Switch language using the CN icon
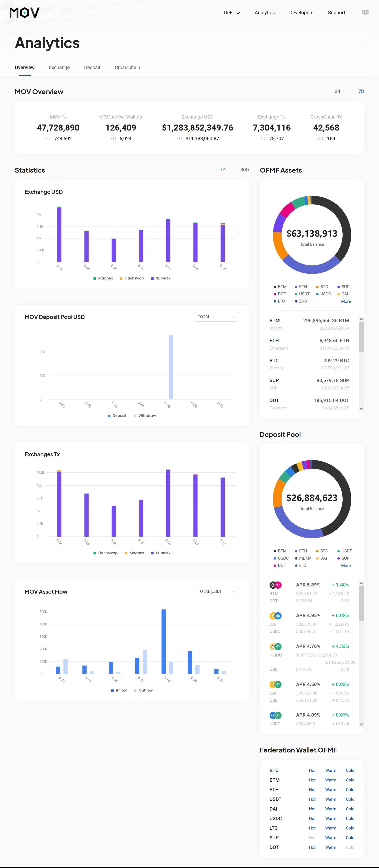 365,12
